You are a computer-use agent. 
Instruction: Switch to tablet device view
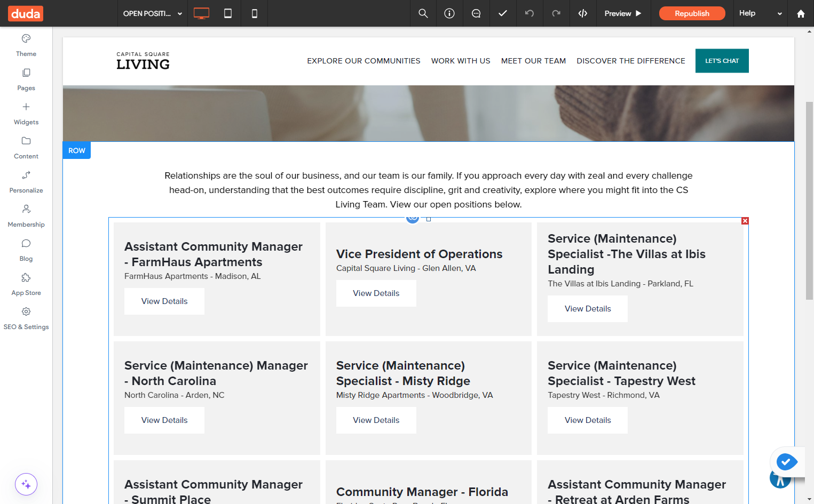coord(228,13)
